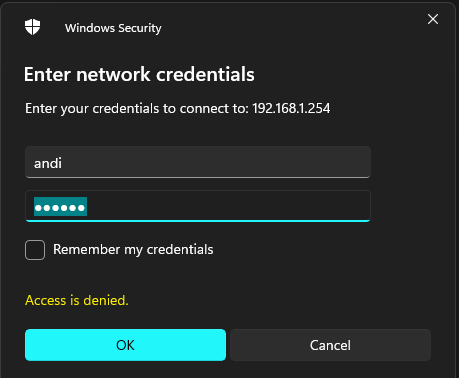Close the credentials dialog with the X

pyautogui.click(x=433, y=19)
